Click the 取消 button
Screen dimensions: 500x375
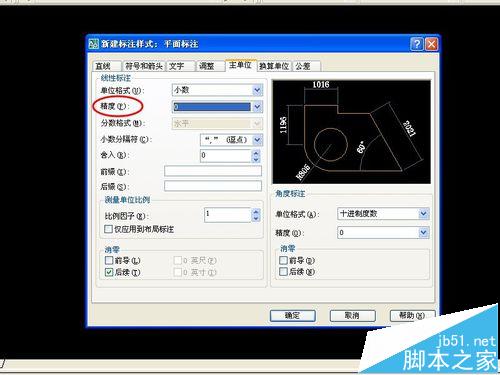click(x=353, y=316)
